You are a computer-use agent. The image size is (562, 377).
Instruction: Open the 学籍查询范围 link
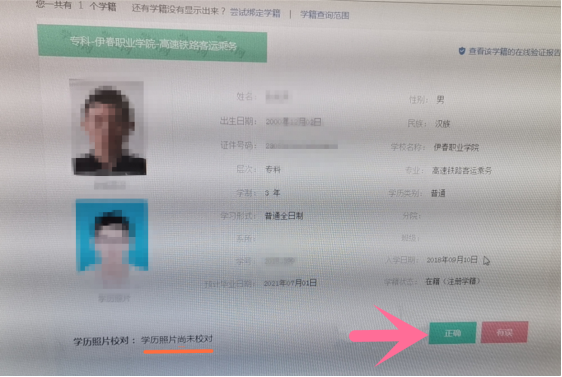point(325,15)
